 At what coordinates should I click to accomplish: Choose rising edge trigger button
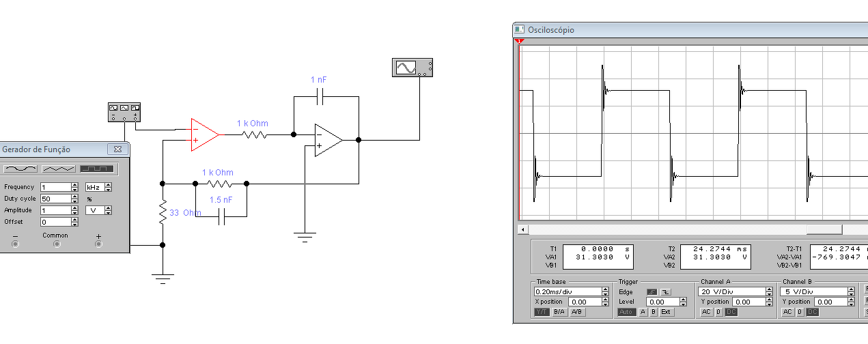click(652, 291)
